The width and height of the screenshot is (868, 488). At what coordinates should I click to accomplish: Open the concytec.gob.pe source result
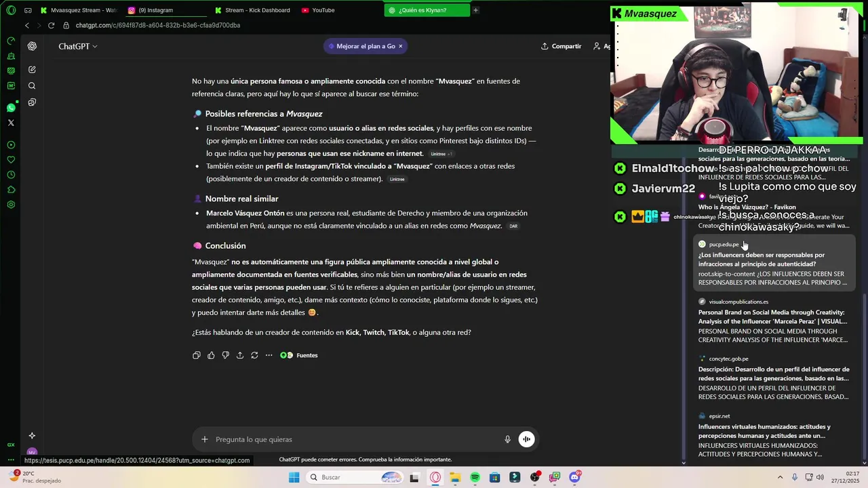773,378
